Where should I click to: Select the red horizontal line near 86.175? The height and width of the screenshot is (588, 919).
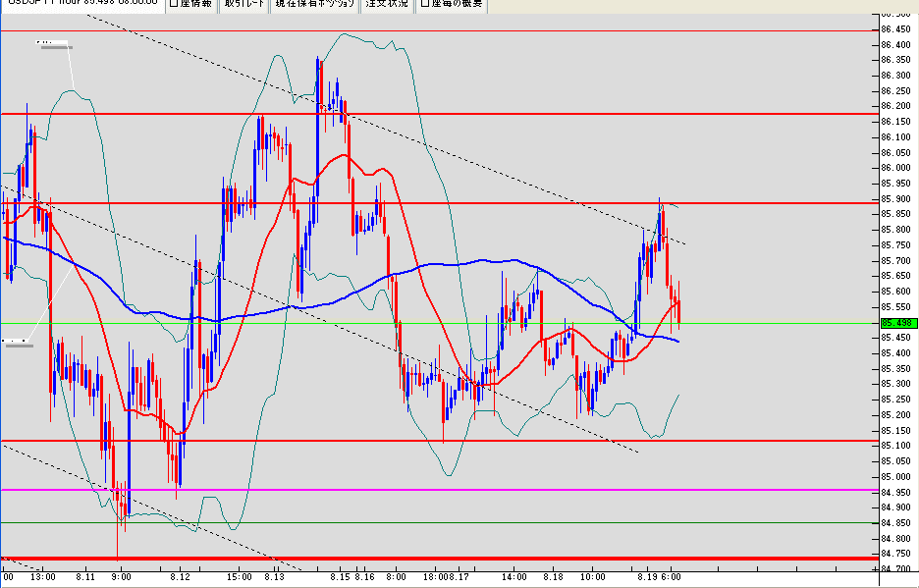click(x=440, y=114)
